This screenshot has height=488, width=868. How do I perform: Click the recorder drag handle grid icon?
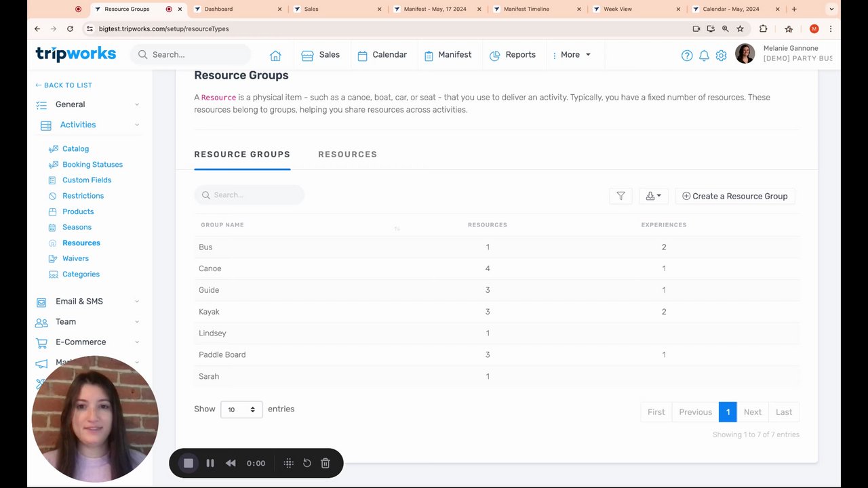[x=288, y=463]
